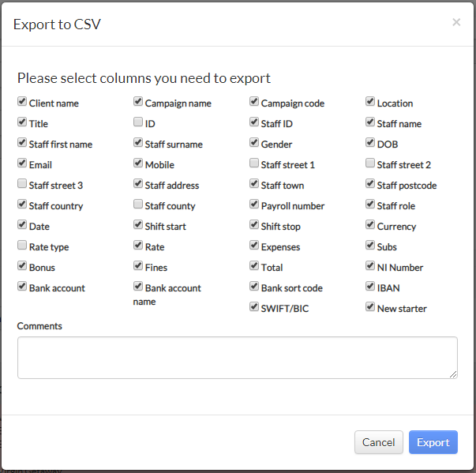Focus the Comments text area
This screenshot has height=473, width=476.
[238, 358]
